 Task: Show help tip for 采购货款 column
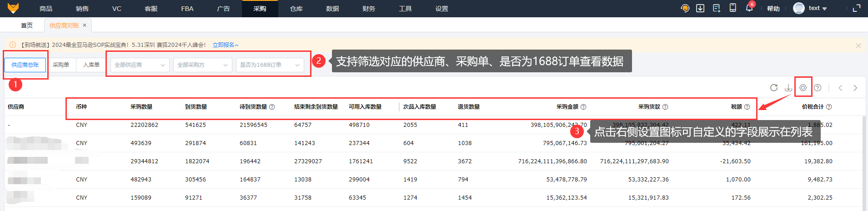pos(665,107)
